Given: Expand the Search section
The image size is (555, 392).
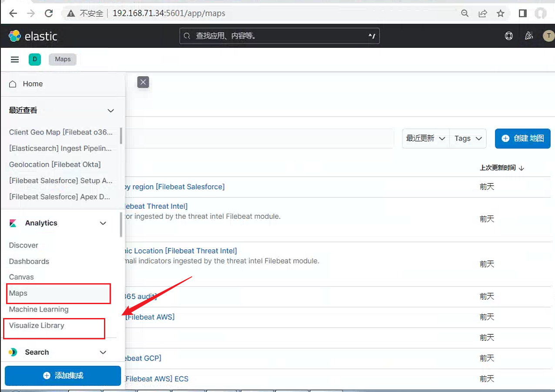Looking at the screenshot, I should click(103, 352).
